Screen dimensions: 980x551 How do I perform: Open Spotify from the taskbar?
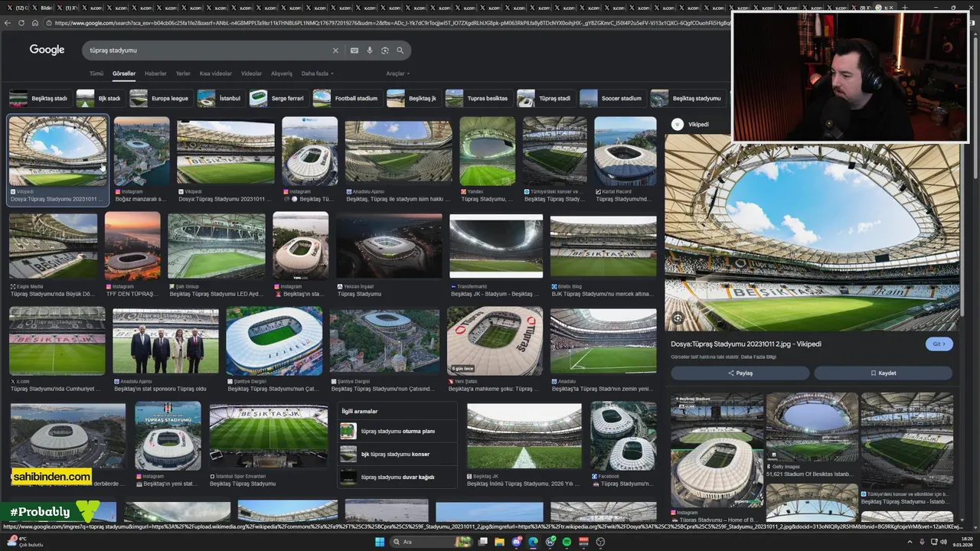coord(567,542)
